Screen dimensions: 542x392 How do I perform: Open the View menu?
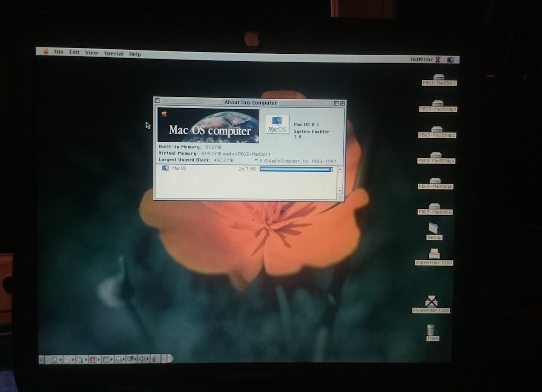pyautogui.click(x=91, y=53)
